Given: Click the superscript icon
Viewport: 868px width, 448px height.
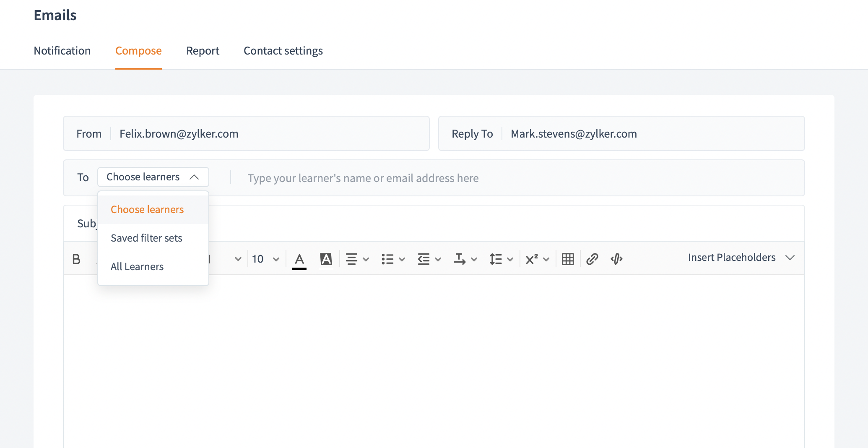Looking at the screenshot, I should tap(532, 259).
